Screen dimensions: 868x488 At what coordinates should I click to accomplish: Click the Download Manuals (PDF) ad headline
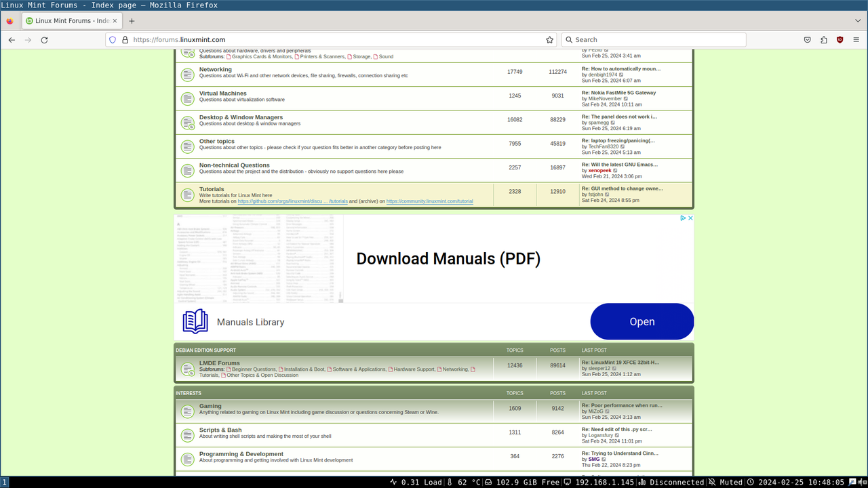pos(448,258)
